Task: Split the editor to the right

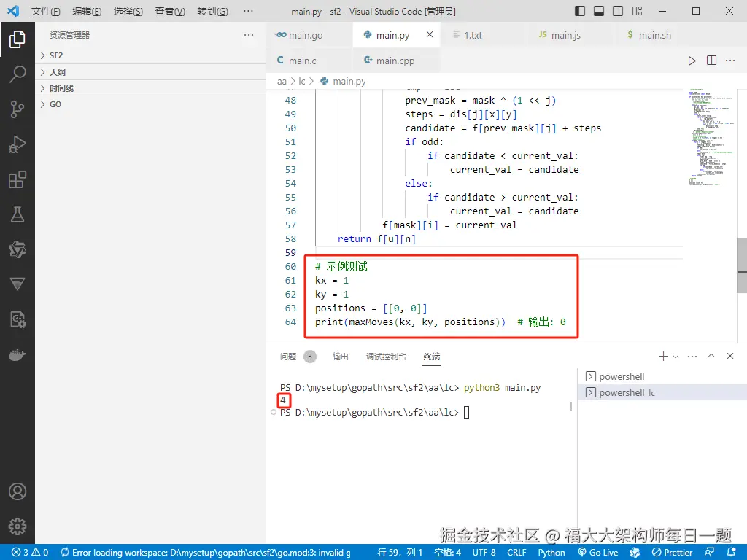Action: [x=711, y=61]
